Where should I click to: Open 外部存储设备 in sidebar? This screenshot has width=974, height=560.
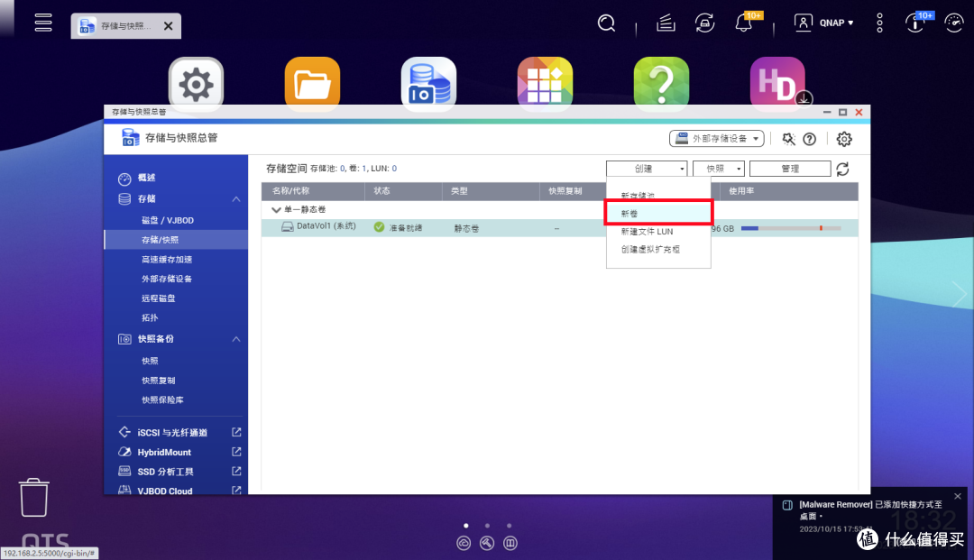click(167, 279)
